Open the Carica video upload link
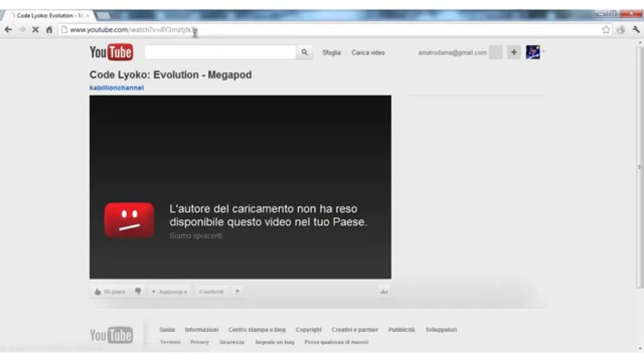644x362 pixels. (x=368, y=52)
